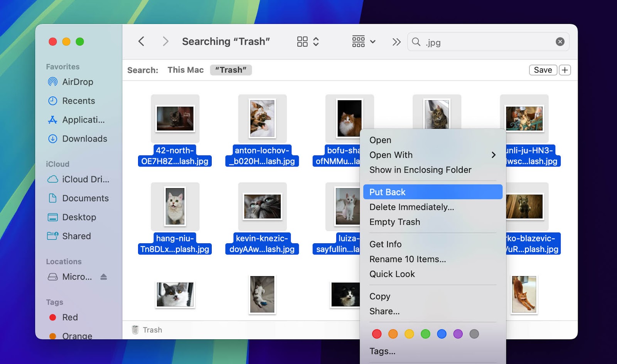This screenshot has width=617, height=364.
Task: Choose Share... in context menu
Action: (384, 311)
